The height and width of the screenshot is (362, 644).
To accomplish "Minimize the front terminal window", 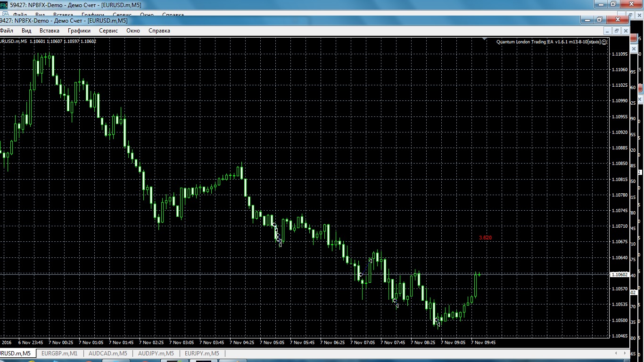I will (x=587, y=20).
